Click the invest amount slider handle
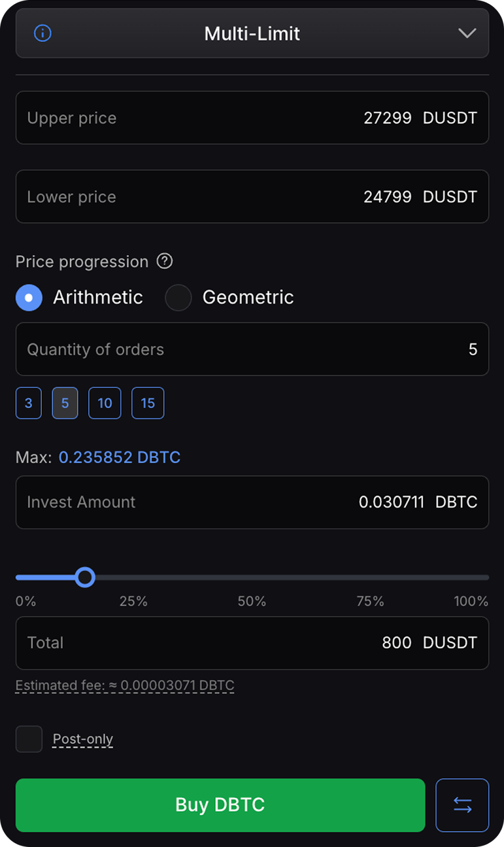The width and height of the screenshot is (504, 847). 85,577
